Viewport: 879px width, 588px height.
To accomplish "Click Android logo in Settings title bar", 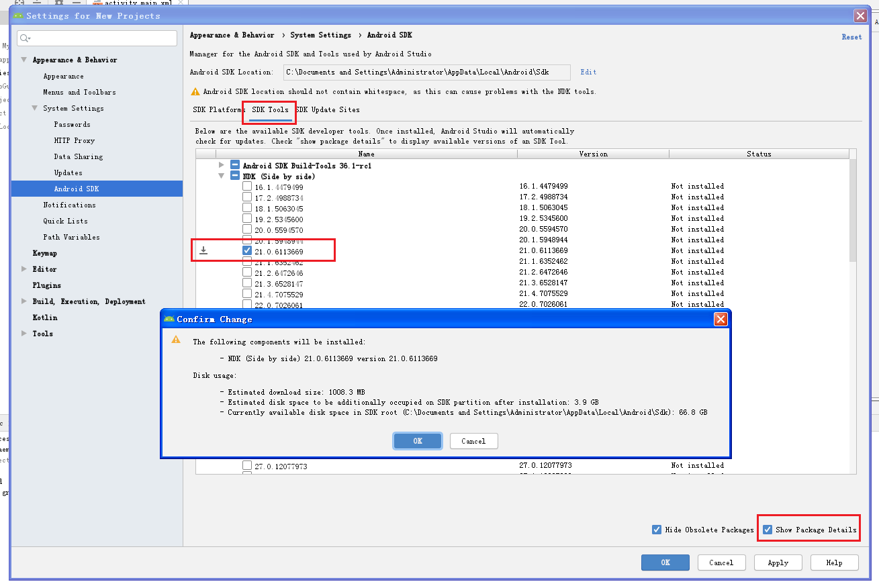I will [18, 15].
